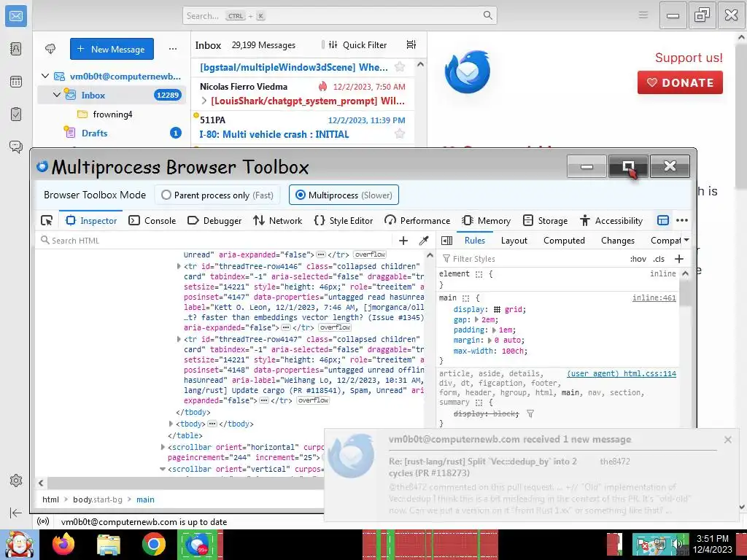
Task: Open the Changes side tab
Action: [617, 241]
